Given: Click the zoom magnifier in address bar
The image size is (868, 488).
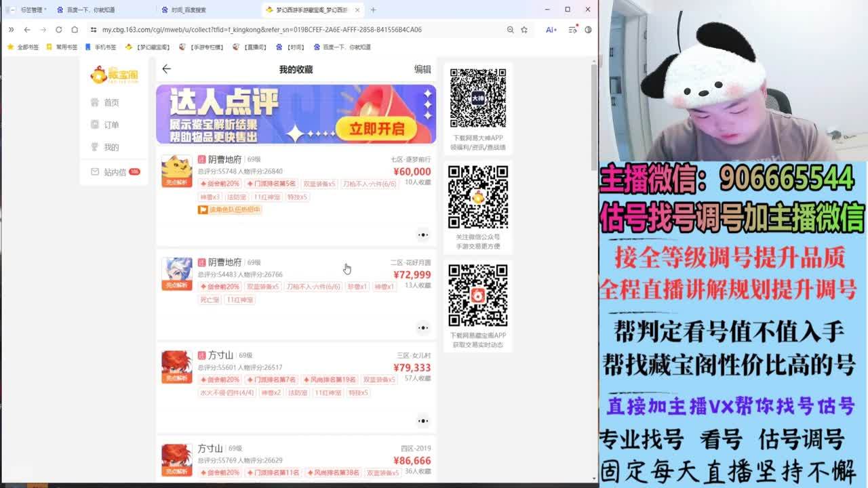Looking at the screenshot, I should [510, 30].
